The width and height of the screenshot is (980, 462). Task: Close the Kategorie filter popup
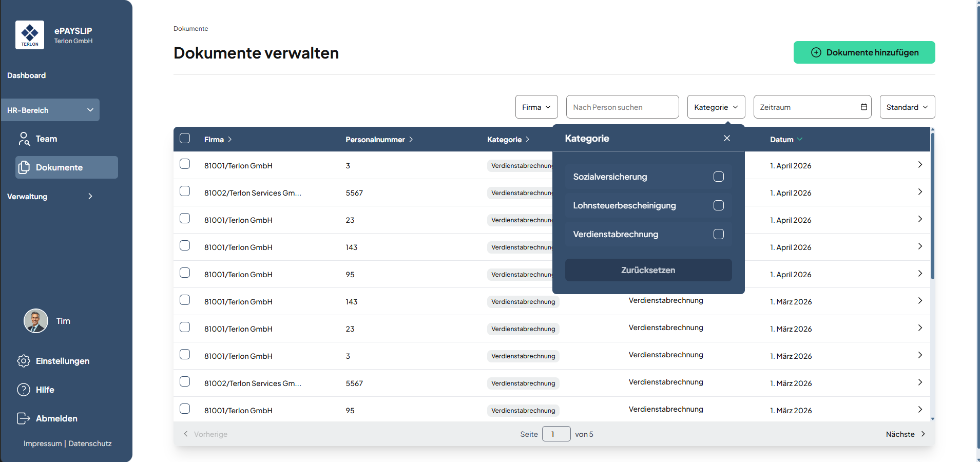[x=726, y=138]
